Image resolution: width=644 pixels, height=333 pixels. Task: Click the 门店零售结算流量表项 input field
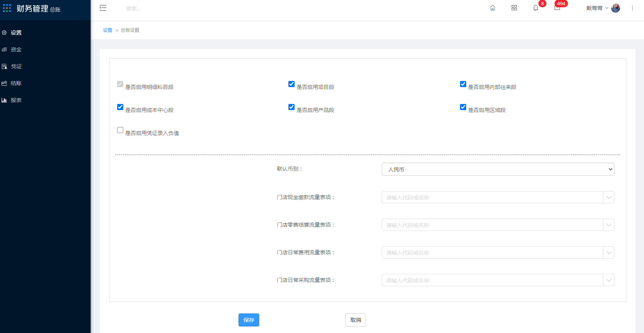(x=492, y=225)
